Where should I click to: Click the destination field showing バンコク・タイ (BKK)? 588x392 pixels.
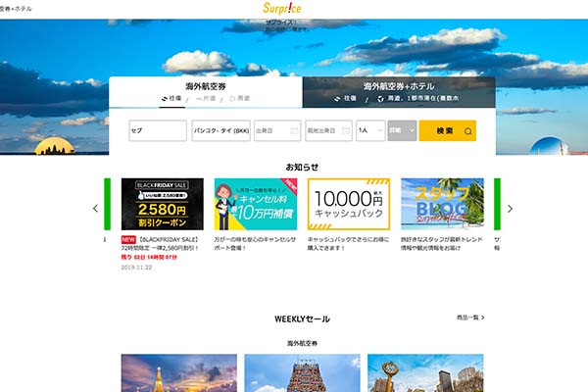[x=220, y=130]
